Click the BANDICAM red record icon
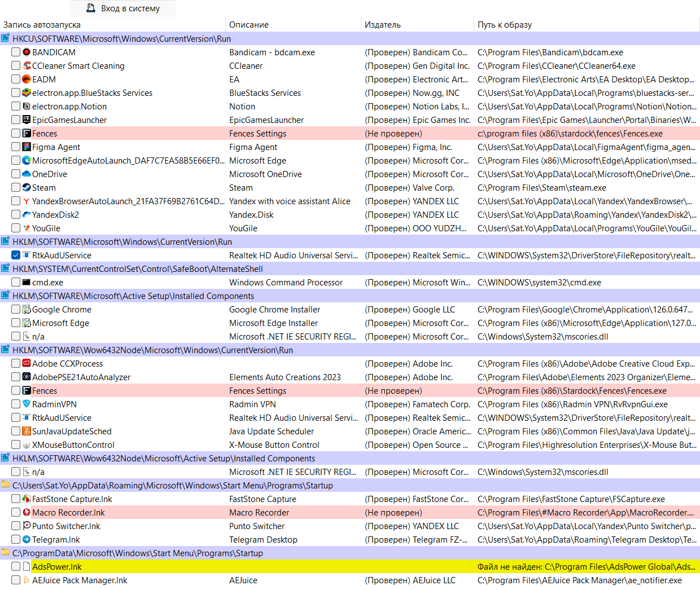This screenshot has height=590, width=700. coord(27,52)
